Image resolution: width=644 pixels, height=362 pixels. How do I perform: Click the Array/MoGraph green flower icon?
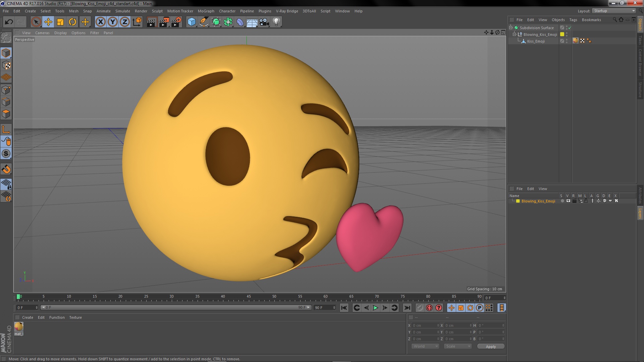point(228,22)
